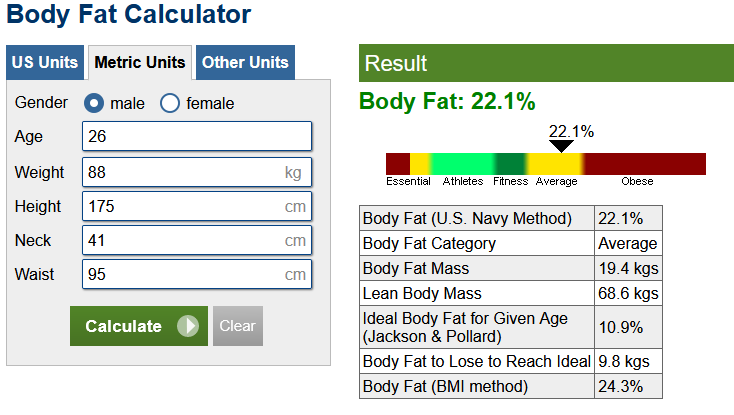Click the green Result header bar

click(546, 64)
